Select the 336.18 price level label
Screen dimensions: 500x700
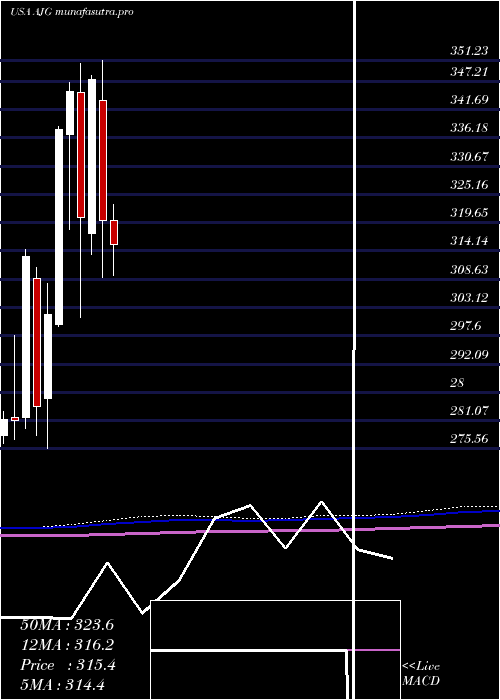469,129
